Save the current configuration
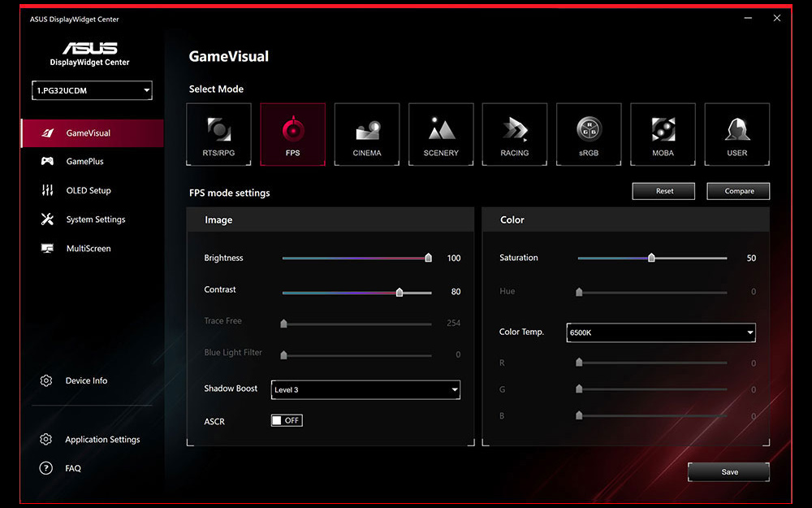Image resolution: width=812 pixels, height=508 pixels. coord(728,471)
